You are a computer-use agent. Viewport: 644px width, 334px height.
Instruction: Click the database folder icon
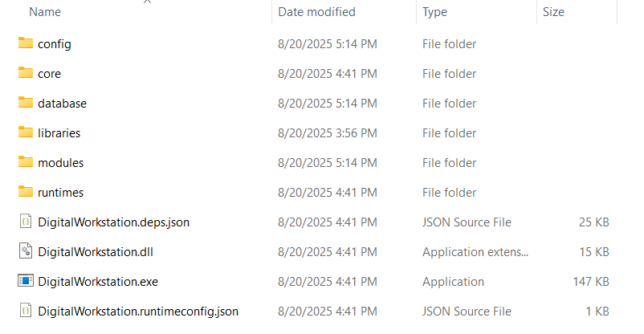pos(25,103)
